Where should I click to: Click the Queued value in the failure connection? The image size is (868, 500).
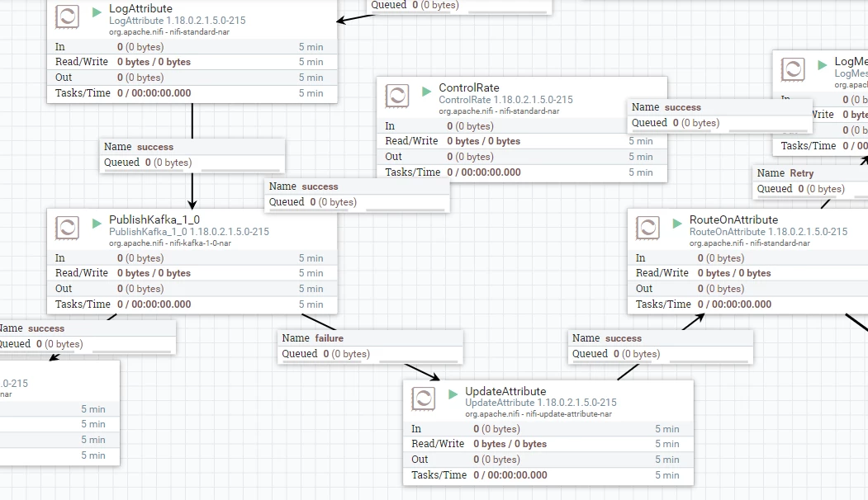[347, 354]
